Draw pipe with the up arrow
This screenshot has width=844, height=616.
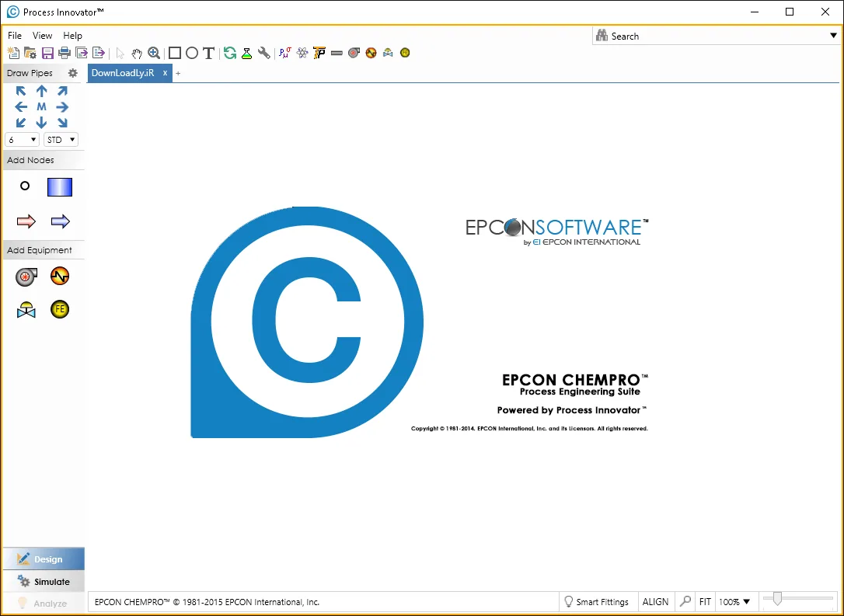[x=41, y=91]
